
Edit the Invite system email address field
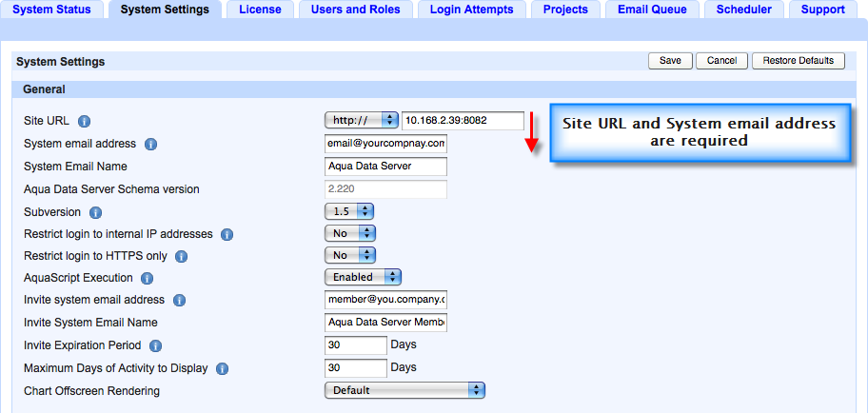pyautogui.click(x=385, y=300)
